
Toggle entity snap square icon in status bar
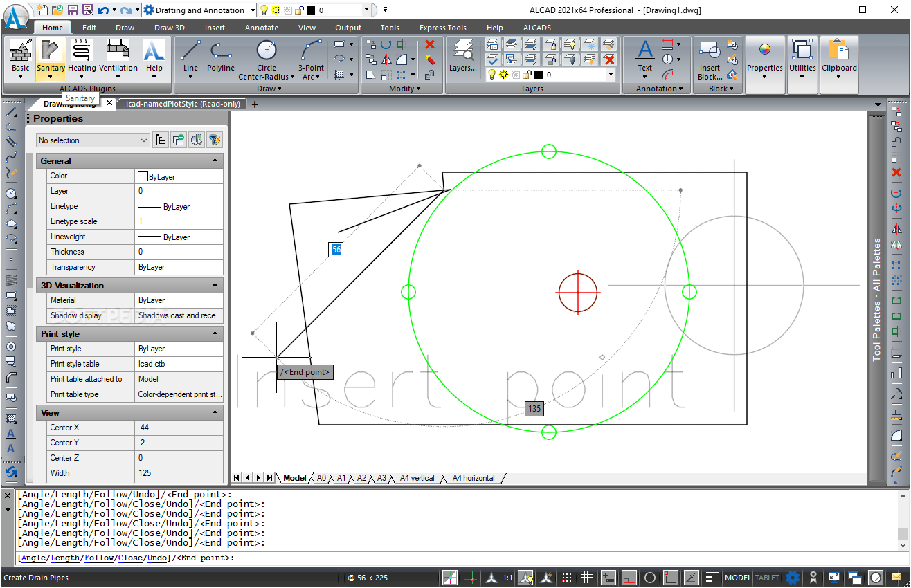pyautogui.click(x=670, y=578)
